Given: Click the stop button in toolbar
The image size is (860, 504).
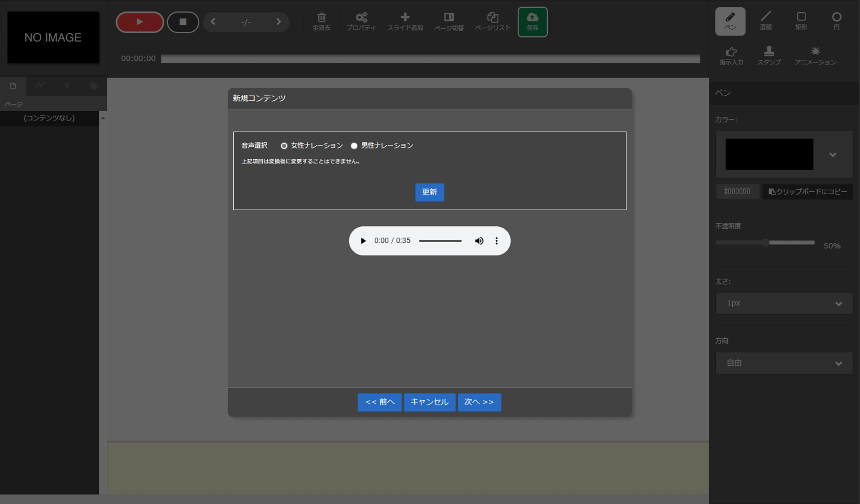Looking at the screenshot, I should [x=183, y=22].
